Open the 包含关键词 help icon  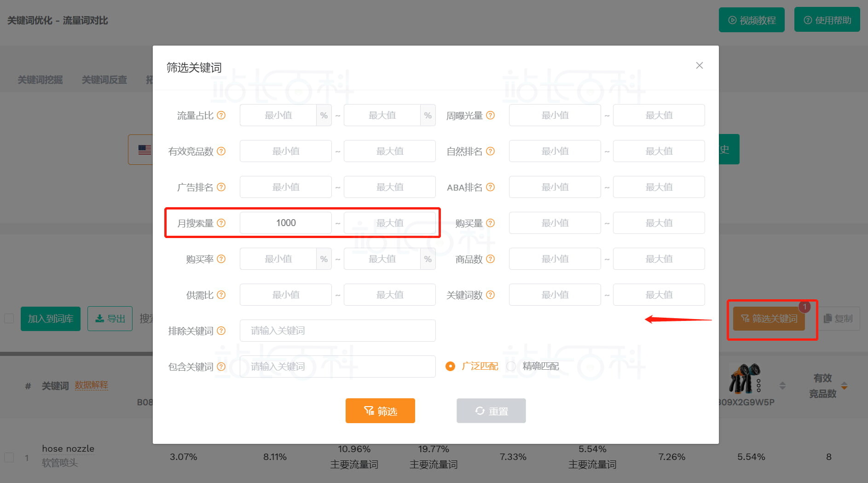(x=221, y=367)
